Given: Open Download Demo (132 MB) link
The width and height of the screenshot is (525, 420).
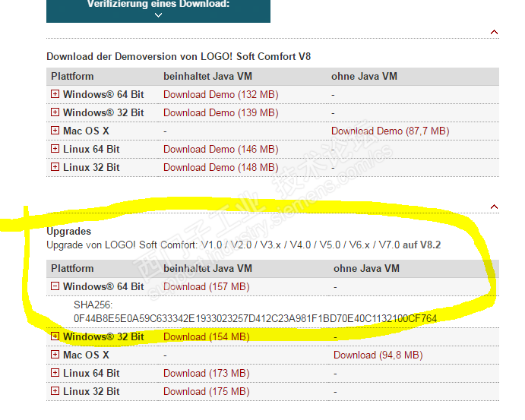Looking at the screenshot, I should [x=221, y=95].
